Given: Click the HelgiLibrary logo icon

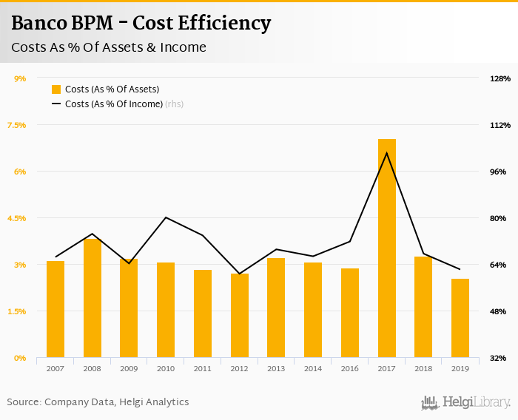Looking at the screenshot, I should click(x=430, y=403).
